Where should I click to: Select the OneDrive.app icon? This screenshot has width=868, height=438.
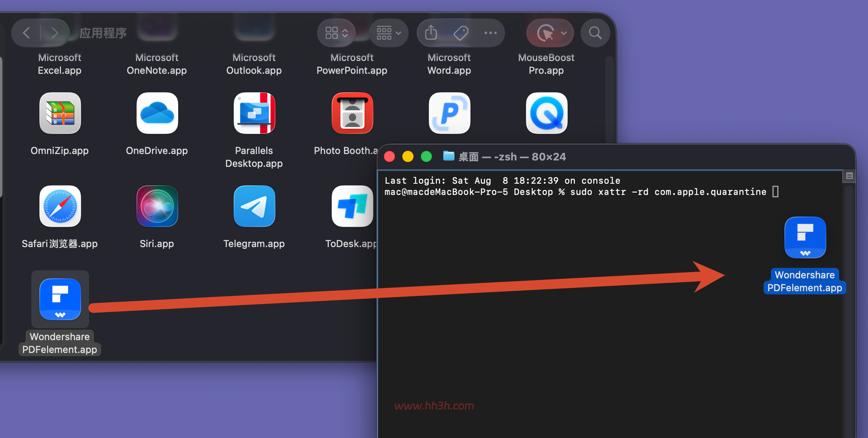point(157,113)
